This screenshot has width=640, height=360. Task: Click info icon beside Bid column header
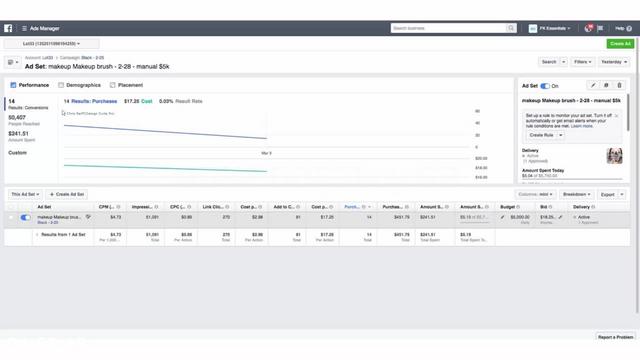[x=551, y=207]
